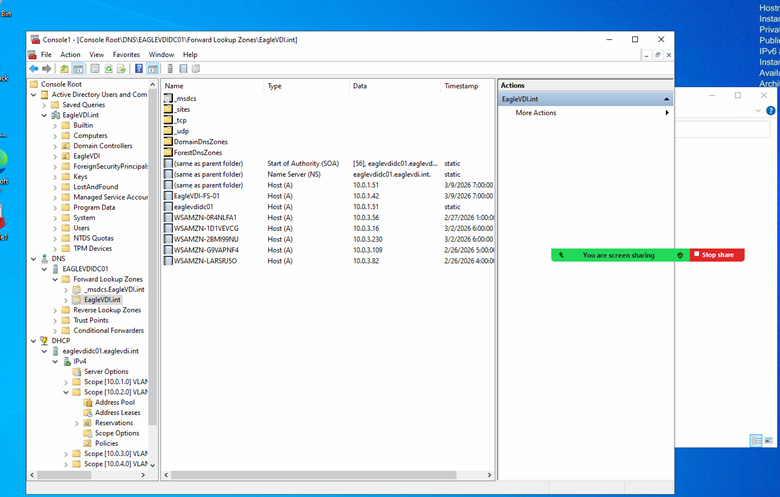
Task: Open the _msdcs folder in the zone list
Action: [181, 99]
